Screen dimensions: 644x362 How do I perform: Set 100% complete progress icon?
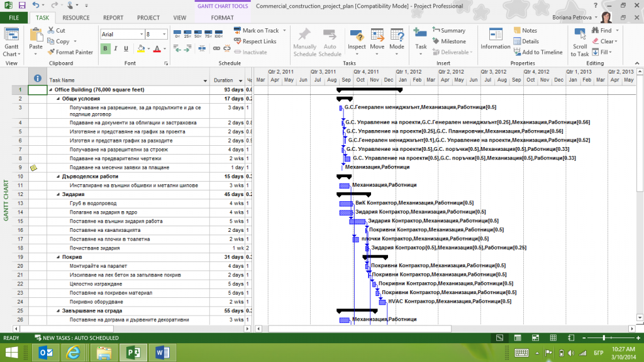click(x=218, y=34)
